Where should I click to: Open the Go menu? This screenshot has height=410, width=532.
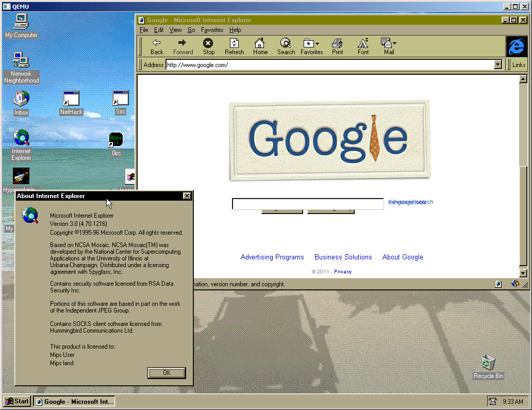(x=191, y=30)
